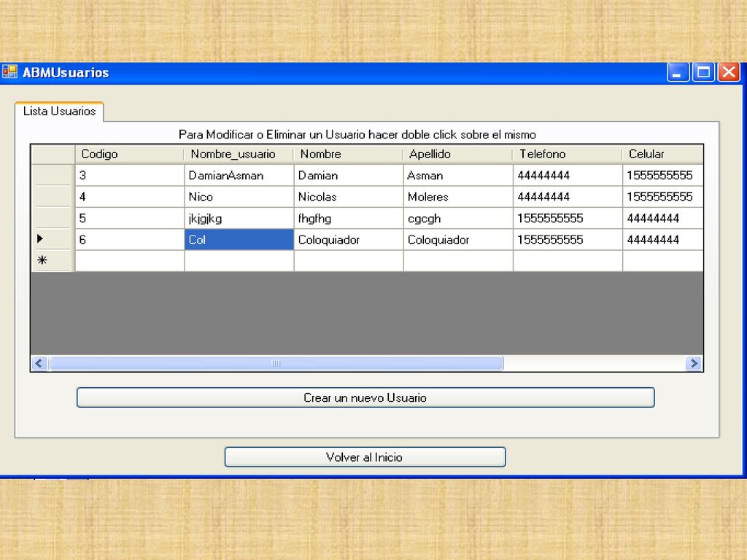Click the Apellido column header

(458, 155)
